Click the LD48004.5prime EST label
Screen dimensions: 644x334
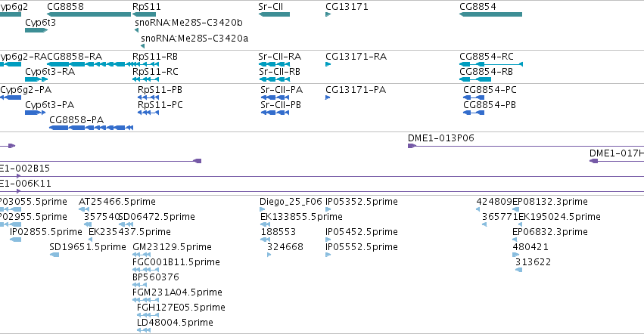(175, 322)
